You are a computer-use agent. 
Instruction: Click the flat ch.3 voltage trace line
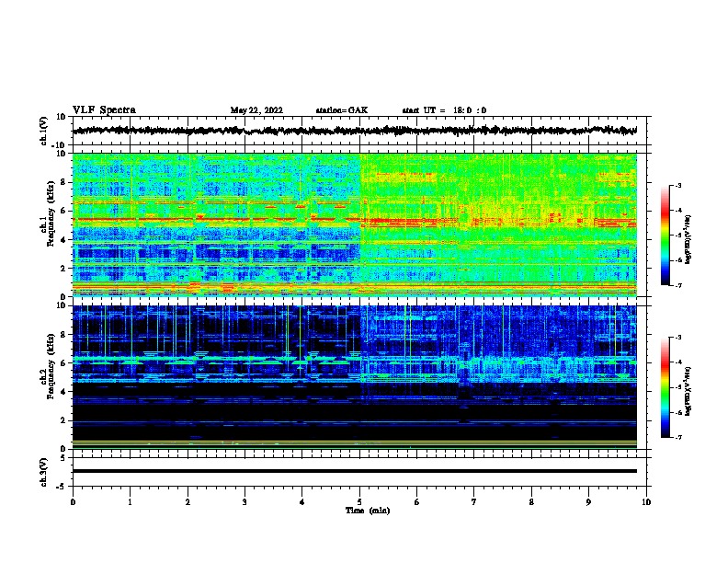coord(354,471)
